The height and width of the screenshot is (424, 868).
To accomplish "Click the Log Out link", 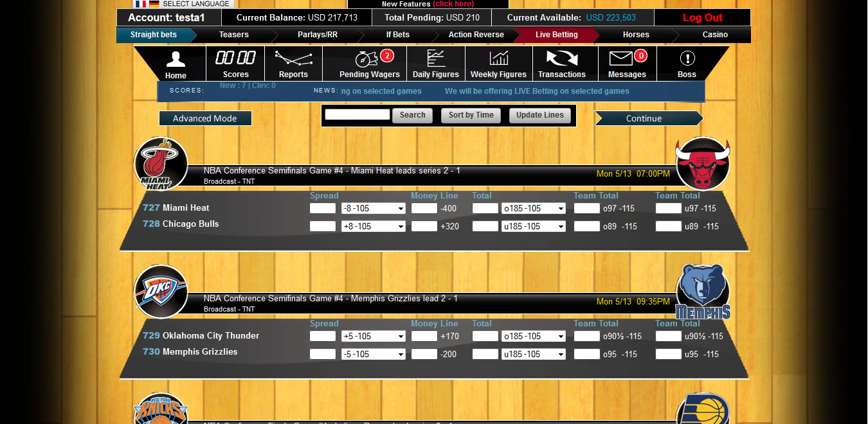I will 702,18.
